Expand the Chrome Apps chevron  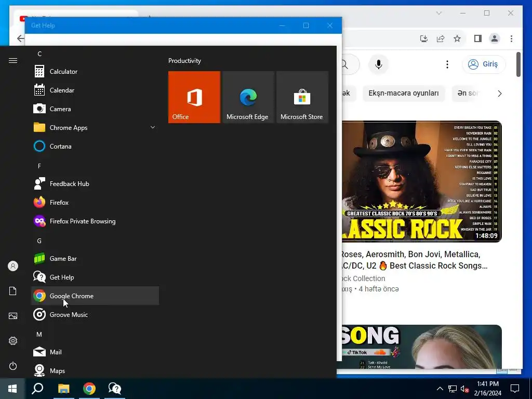tap(153, 128)
